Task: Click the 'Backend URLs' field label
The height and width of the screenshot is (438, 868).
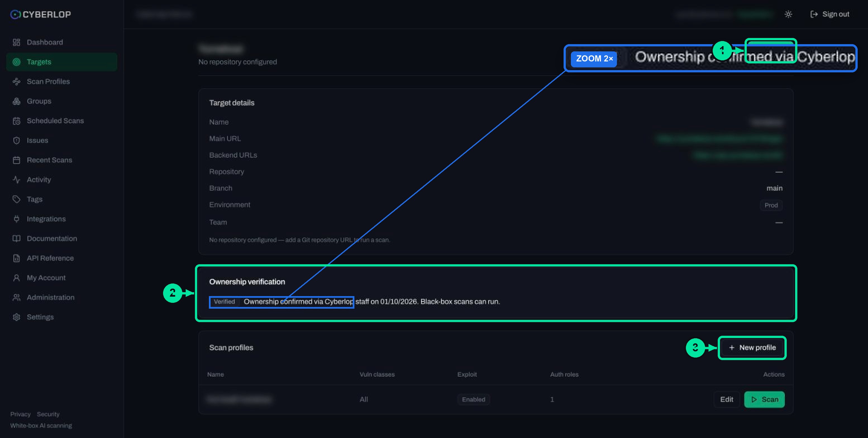Action: pyautogui.click(x=233, y=155)
